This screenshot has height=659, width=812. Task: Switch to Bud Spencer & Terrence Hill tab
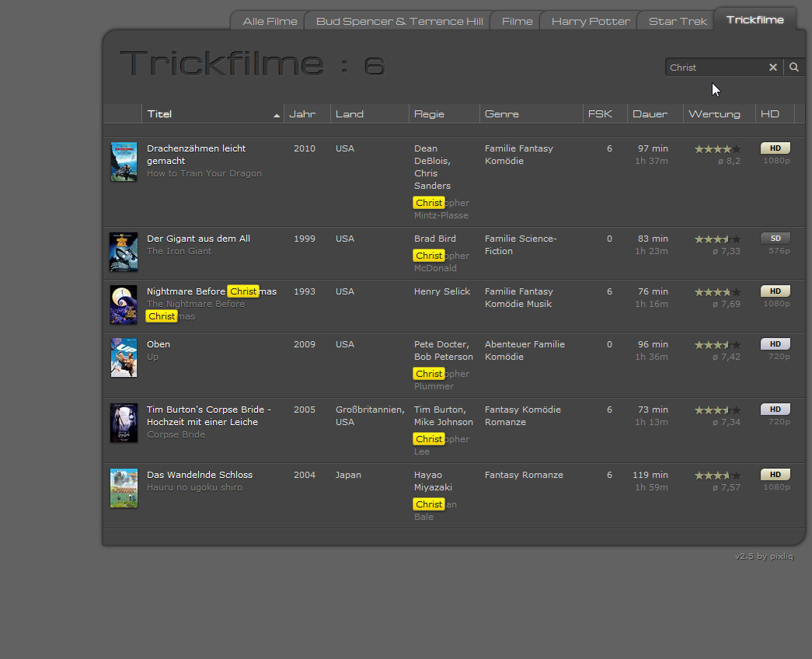click(x=399, y=21)
